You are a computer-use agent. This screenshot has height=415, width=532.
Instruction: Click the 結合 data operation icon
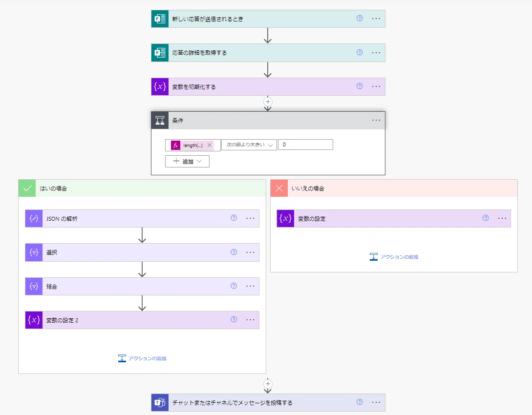click(x=34, y=286)
